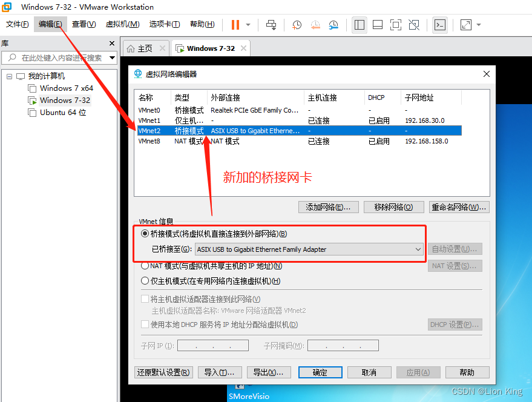
Task: Click the 取消 button
Action: tap(369, 372)
